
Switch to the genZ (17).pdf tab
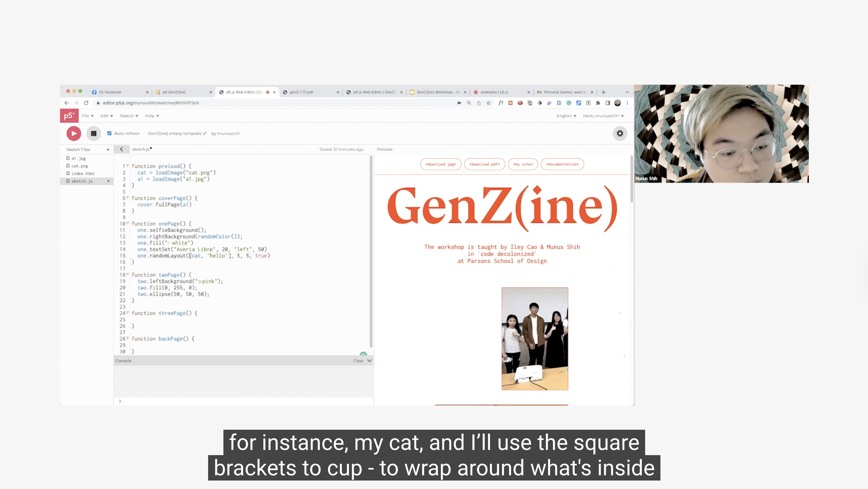coord(302,92)
